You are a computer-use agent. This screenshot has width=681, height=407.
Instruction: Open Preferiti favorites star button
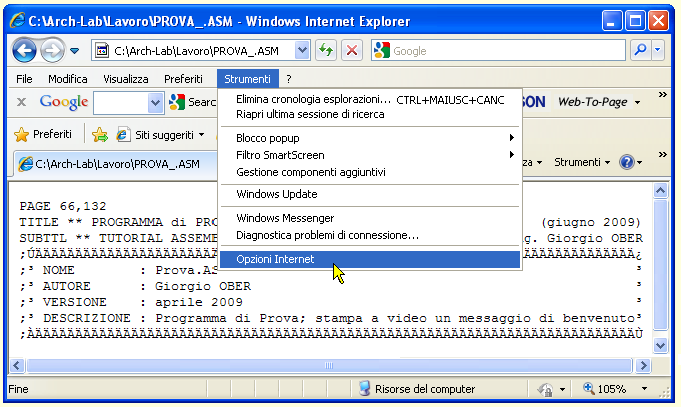[x=43, y=135]
